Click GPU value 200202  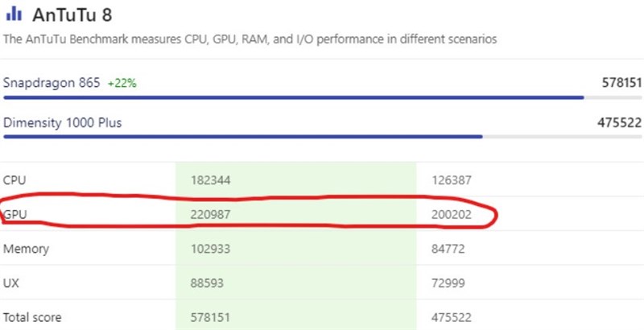point(452,215)
